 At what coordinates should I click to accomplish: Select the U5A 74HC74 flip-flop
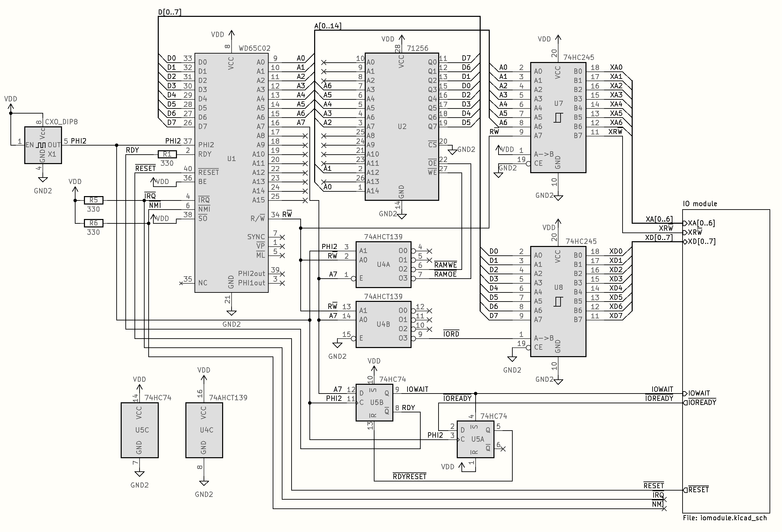(x=475, y=439)
